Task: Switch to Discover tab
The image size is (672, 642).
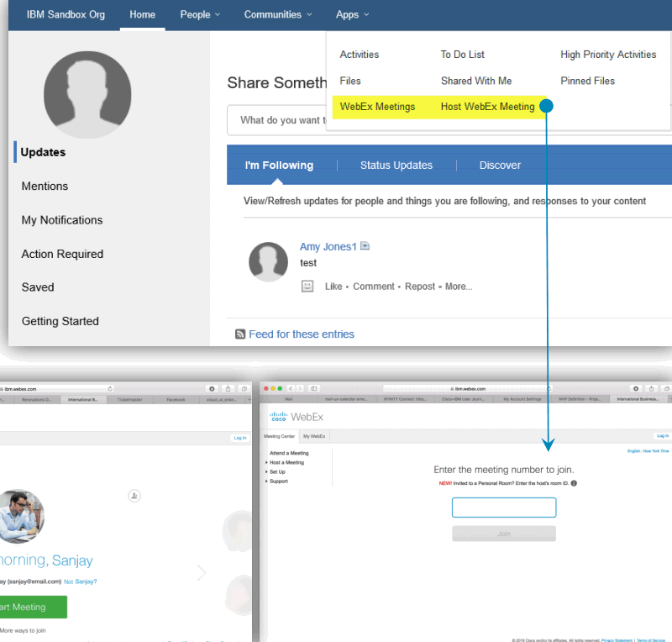Action: point(500,165)
